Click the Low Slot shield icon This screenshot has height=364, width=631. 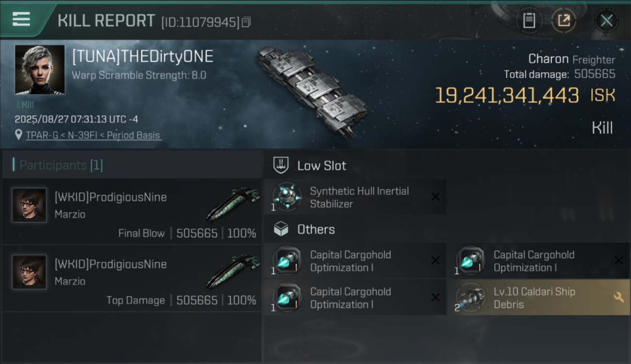pos(281,165)
